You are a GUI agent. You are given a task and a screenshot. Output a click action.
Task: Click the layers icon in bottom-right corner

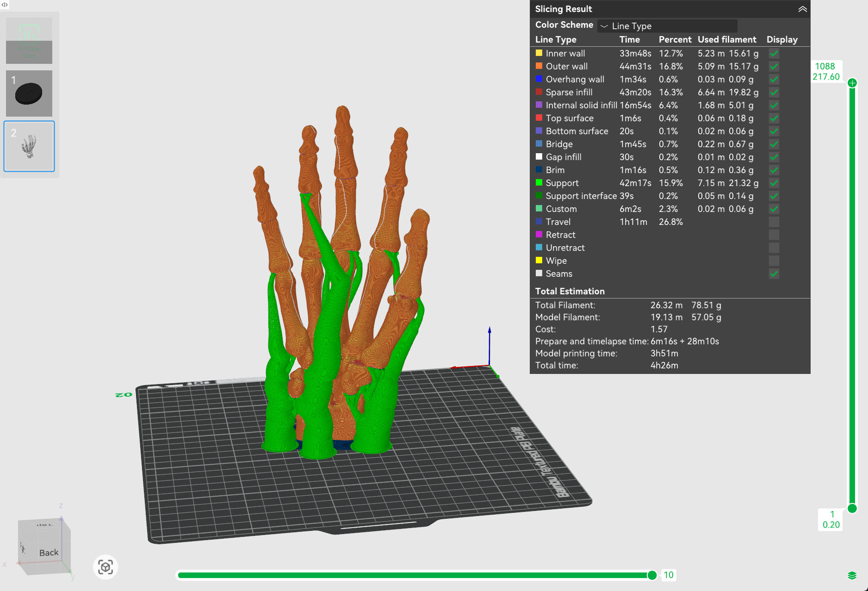pos(852,575)
